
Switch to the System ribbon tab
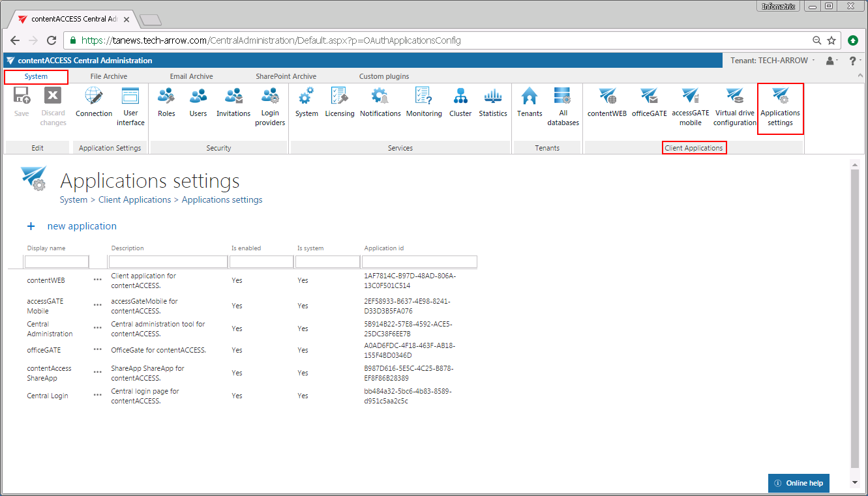tap(36, 77)
